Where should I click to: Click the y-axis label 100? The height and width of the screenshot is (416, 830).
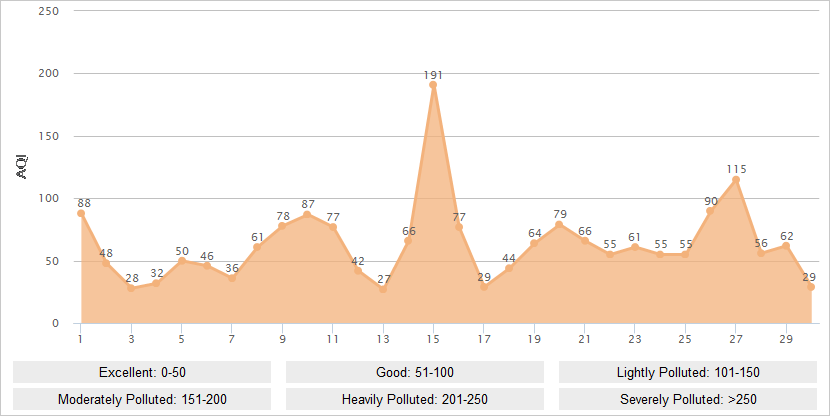(48, 198)
